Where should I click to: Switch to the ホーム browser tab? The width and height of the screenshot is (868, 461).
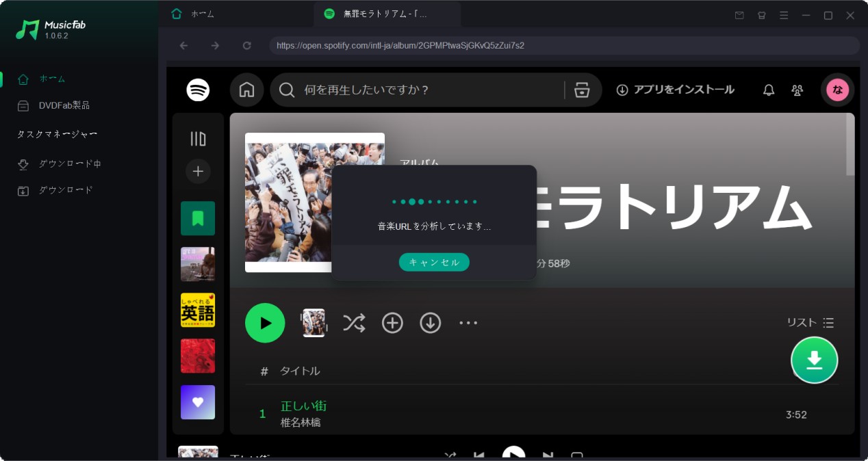click(x=203, y=13)
